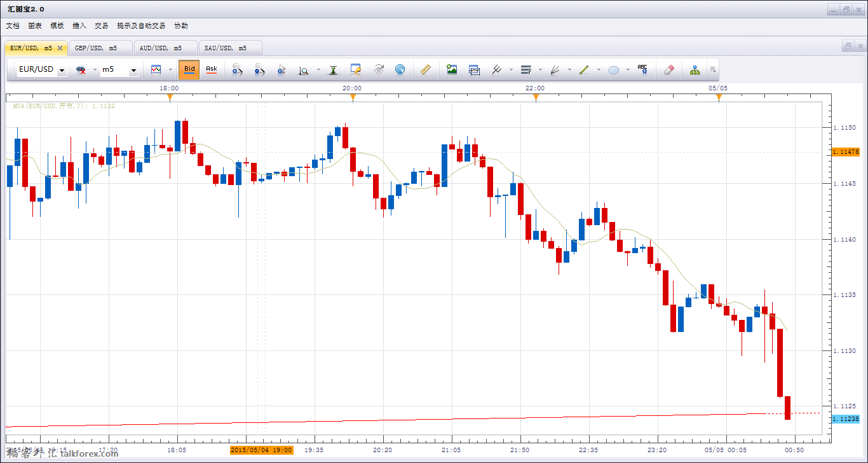Image resolution: width=868 pixels, height=463 pixels.
Task: Toggle the Ask price button
Action: pos(212,69)
